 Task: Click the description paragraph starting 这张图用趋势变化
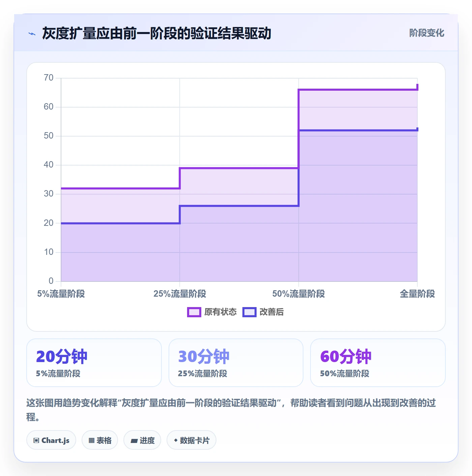[231, 410]
